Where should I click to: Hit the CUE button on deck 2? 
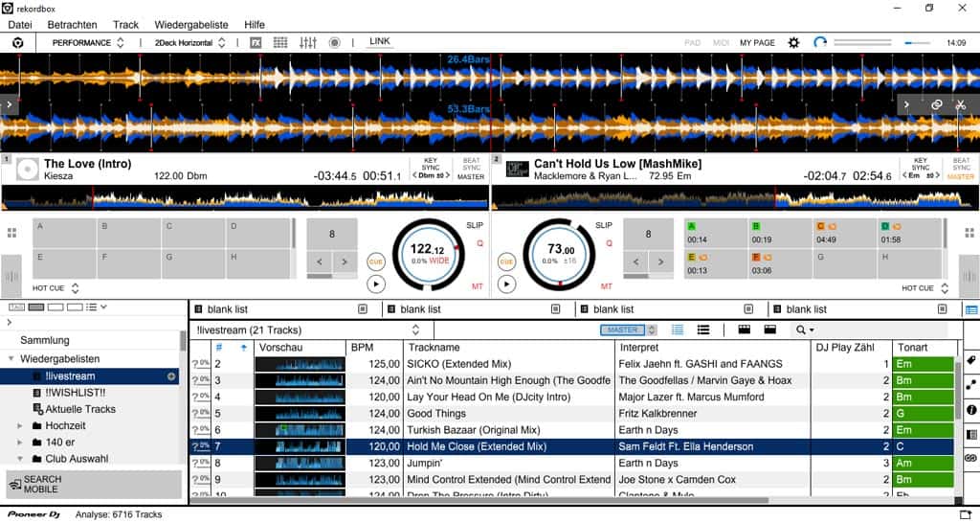pos(506,261)
